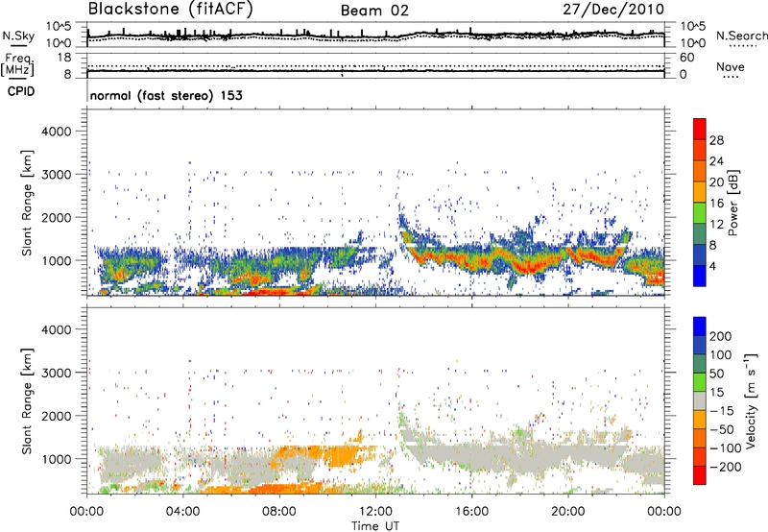Click the '20:00' time tick label

pyautogui.click(x=567, y=512)
